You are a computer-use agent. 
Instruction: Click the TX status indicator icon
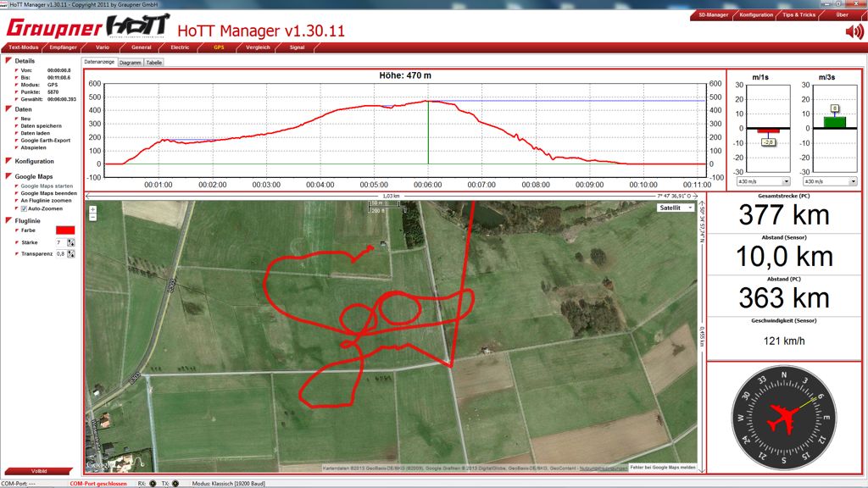coord(175,484)
